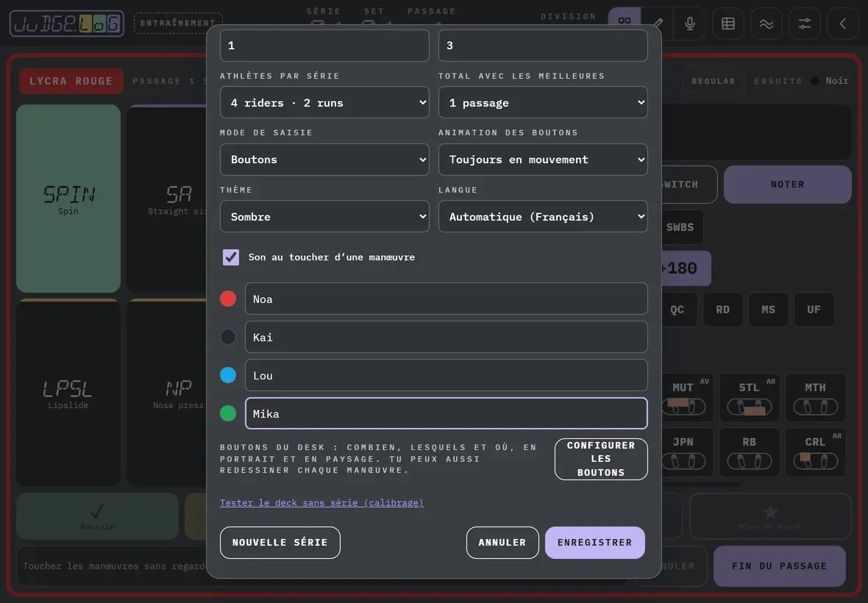Open the results table icon
The image size is (868, 603).
pos(728,24)
